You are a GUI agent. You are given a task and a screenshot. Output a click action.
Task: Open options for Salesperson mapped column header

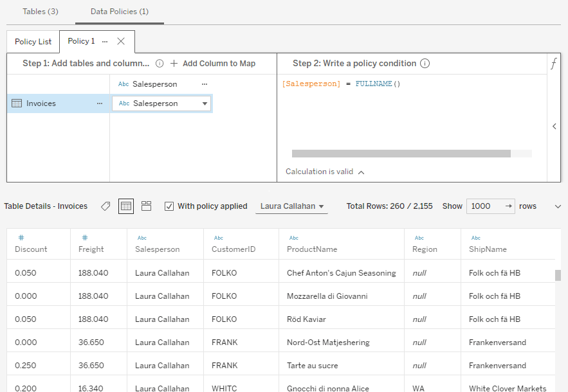(x=205, y=84)
